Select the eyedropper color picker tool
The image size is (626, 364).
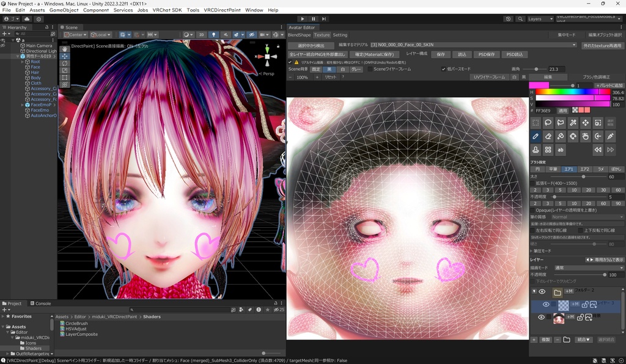610,136
